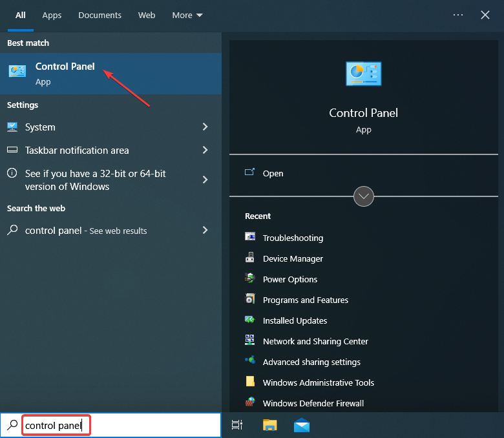
Task: Click the Programs and Features icon
Action: [250, 298]
